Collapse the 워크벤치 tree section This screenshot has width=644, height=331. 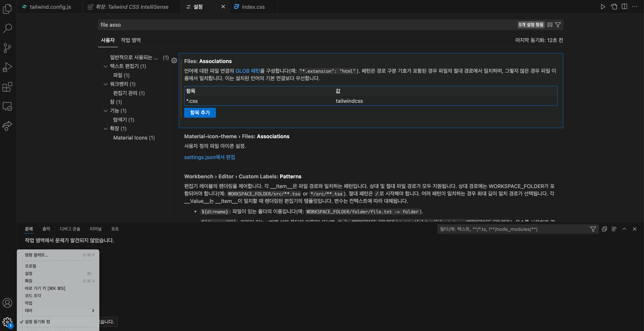pyautogui.click(x=106, y=84)
